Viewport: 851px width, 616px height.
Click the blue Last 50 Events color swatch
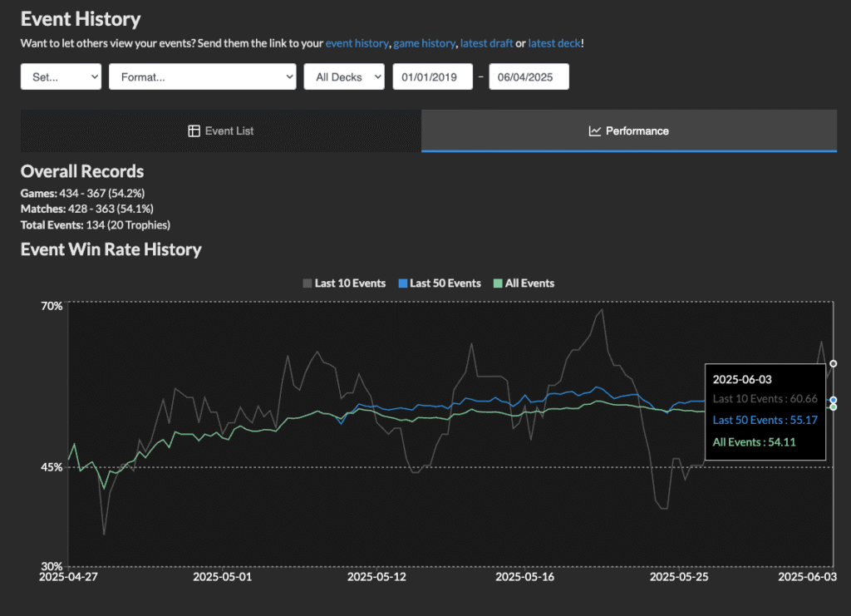403,283
